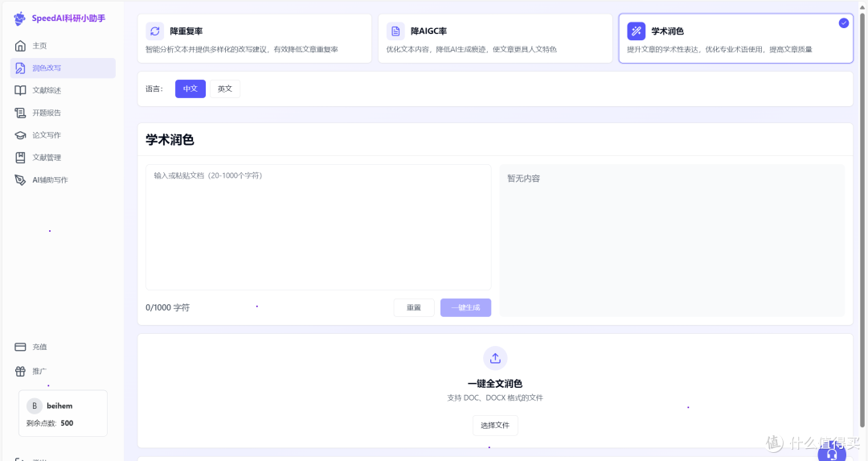Click the 0/1000 字符 counter text

(x=168, y=307)
